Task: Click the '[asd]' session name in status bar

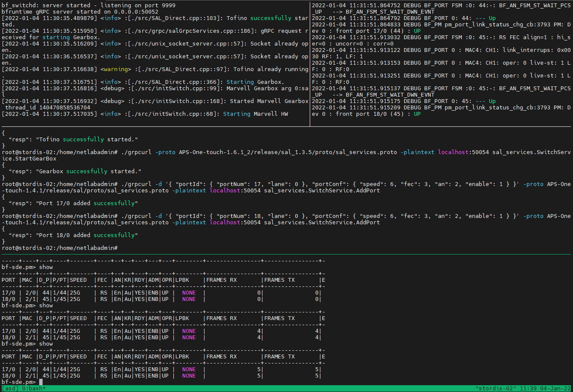Action: (10, 389)
